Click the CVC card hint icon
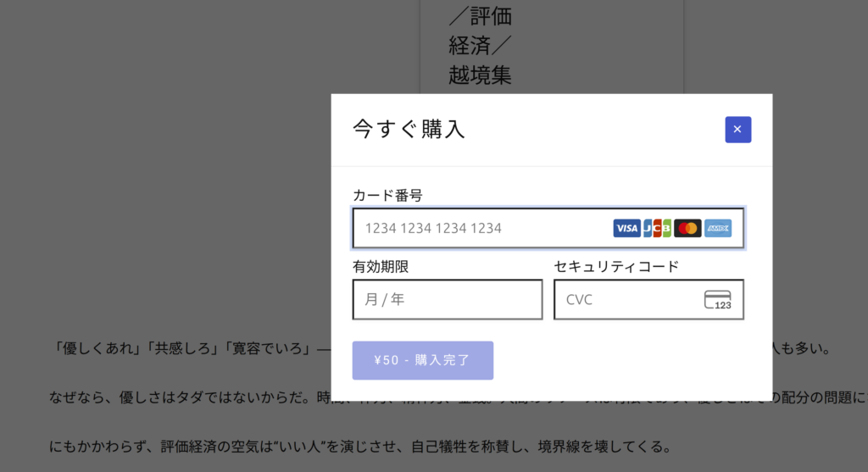This screenshot has height=472, width=868. click(x=717, y=300)
